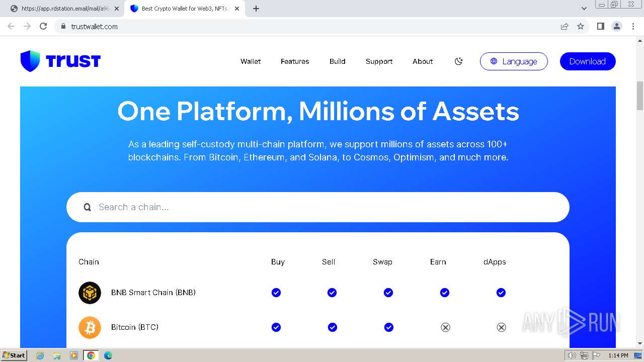Toggle the browser side panel
Viewport: 644px width, 362px height.
[x=600, y=26]
